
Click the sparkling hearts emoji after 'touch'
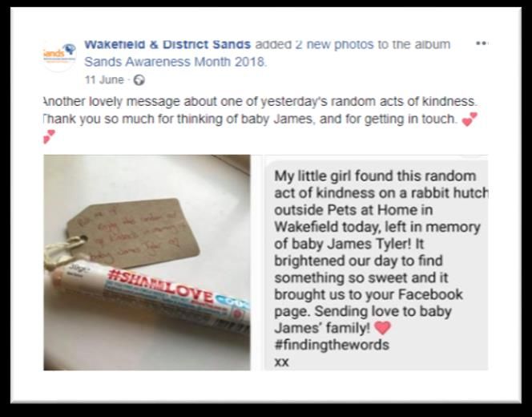pyautogui.click(x=470, y=119)
